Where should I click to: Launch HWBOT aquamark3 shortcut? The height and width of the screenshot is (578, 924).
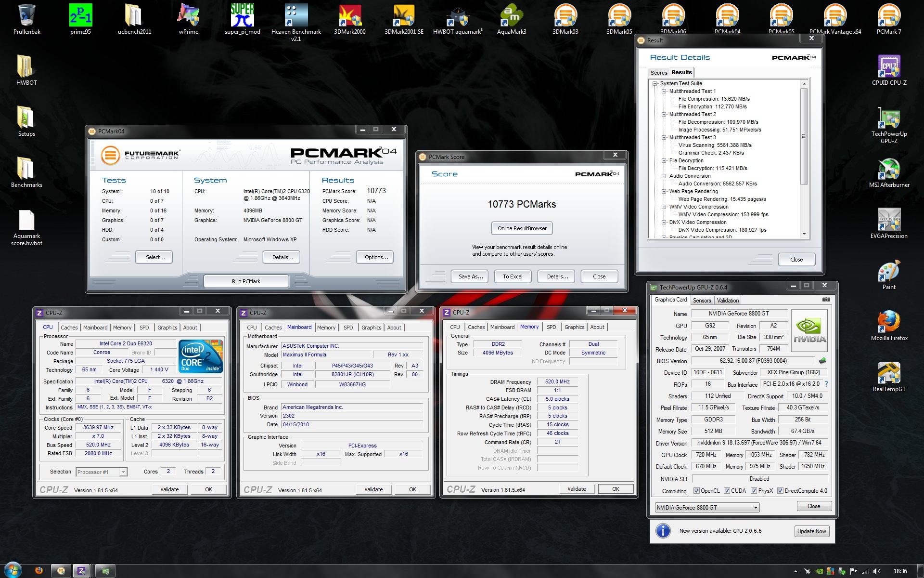tap(458, 19)
